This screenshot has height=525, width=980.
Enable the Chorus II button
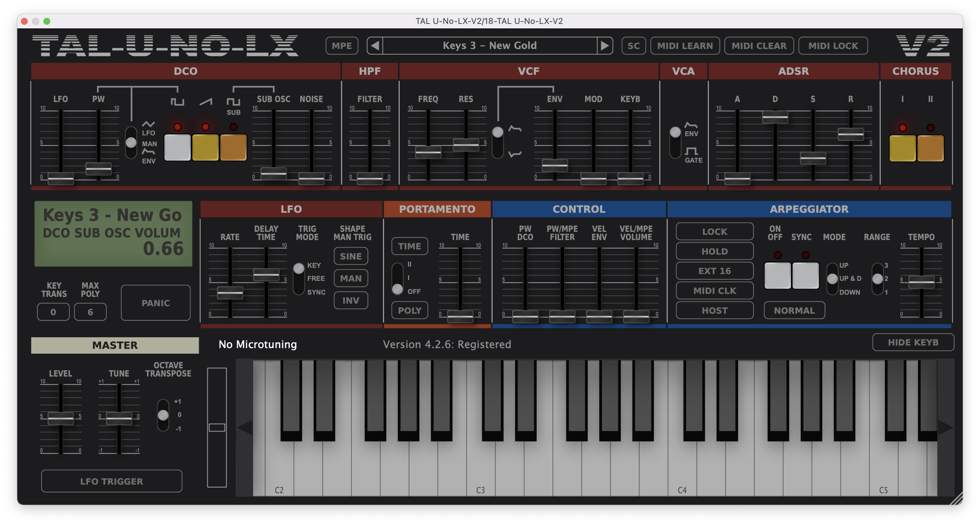[x=930, y=148]
